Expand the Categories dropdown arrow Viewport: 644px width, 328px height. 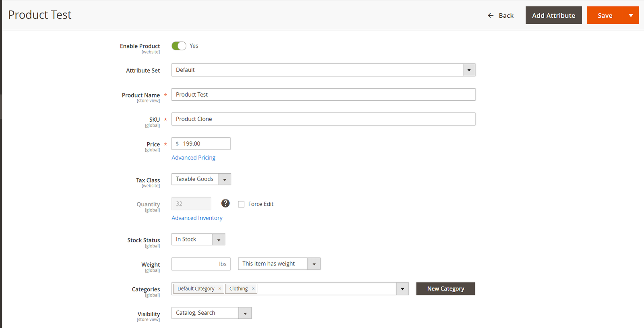coord(402,289)
